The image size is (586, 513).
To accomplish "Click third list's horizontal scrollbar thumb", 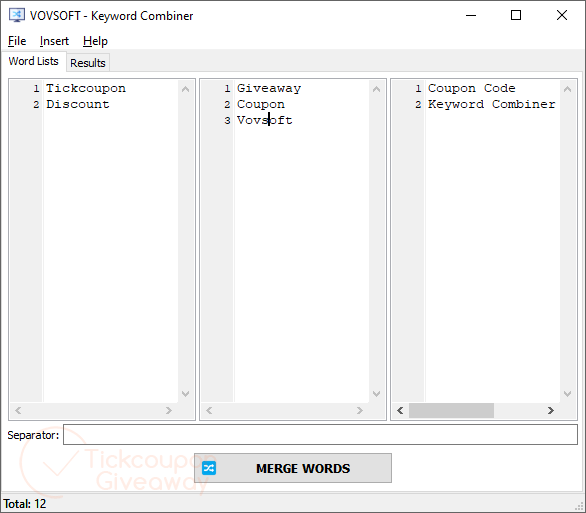I will (451, 411).
